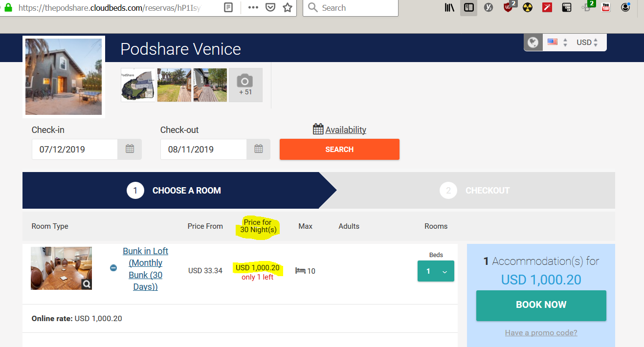Click the Check-in label

[48, 130]
